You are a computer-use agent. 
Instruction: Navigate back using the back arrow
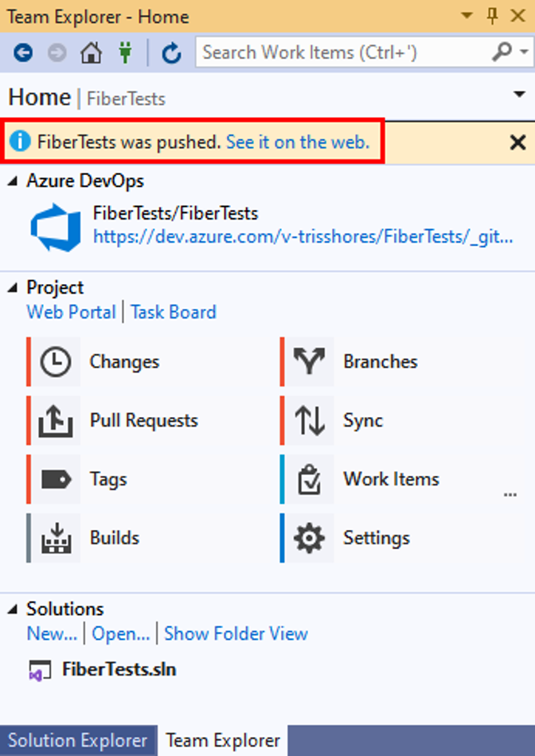(x=22, y=53)
